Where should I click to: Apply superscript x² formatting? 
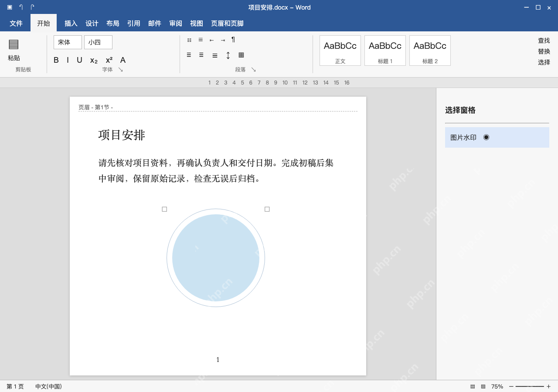pos(109,60)
